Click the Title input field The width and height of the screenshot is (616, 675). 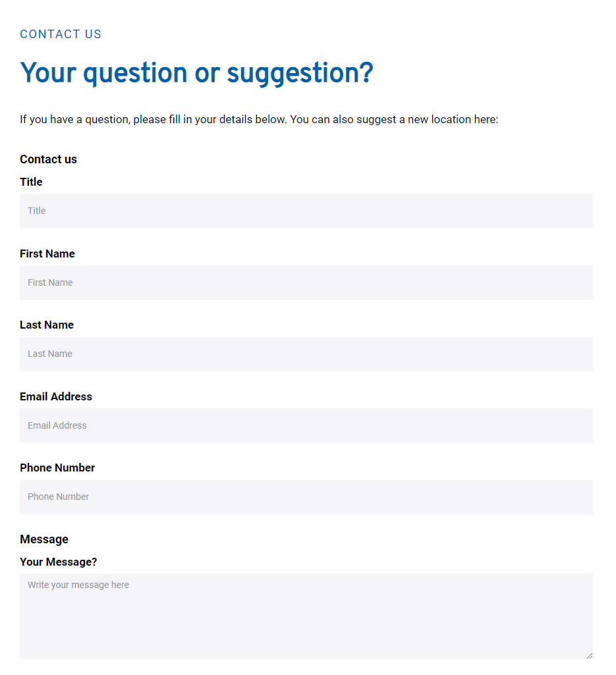point(306,211)
